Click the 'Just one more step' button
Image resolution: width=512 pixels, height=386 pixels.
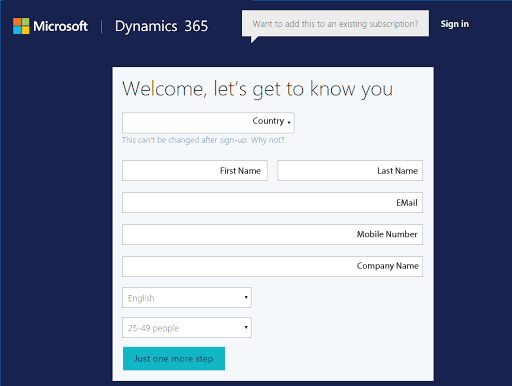click(174, 359)
